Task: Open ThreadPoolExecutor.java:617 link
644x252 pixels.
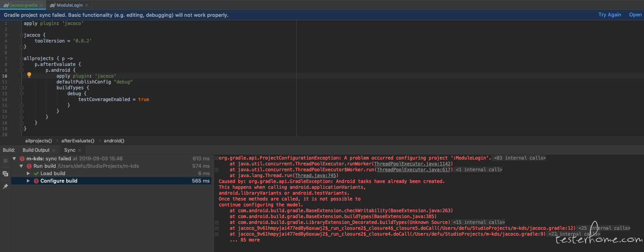Action: tap(413, 170)
